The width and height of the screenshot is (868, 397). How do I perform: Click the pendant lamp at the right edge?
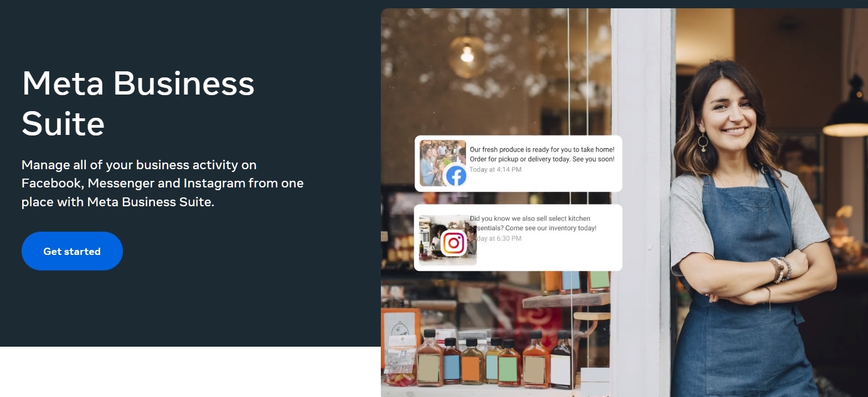pyautogui.click(x=846, y=111)
